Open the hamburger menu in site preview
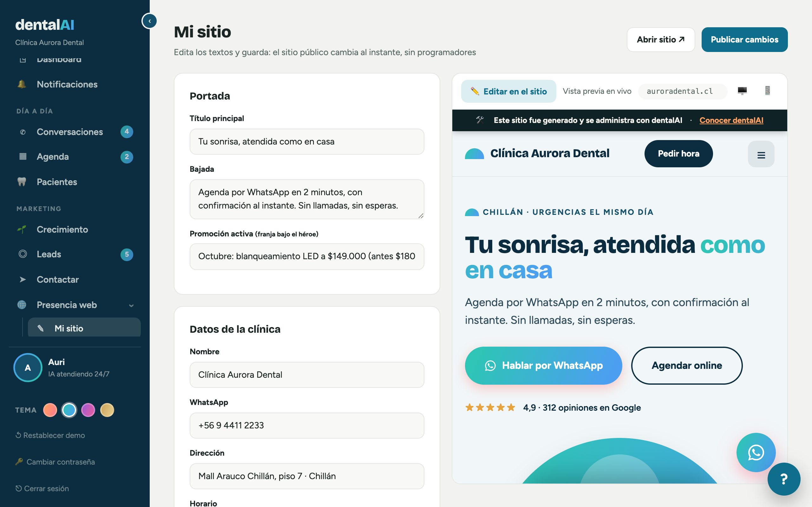The height and width of the screenshot is (507, 812). 761,154
